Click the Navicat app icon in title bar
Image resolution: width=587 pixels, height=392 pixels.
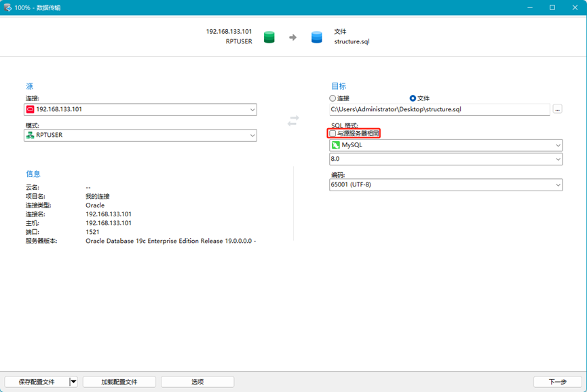coord(7,7)
